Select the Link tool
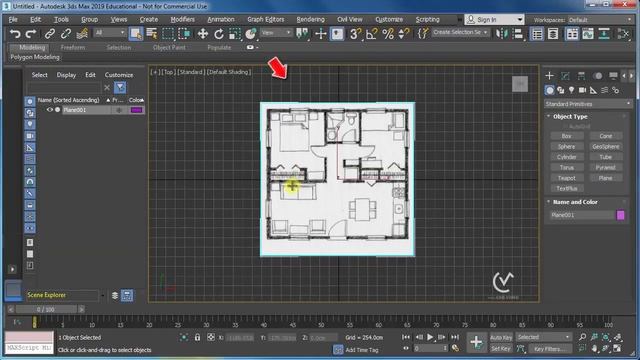This screenshot has width=640, height=360. point(50,33)
